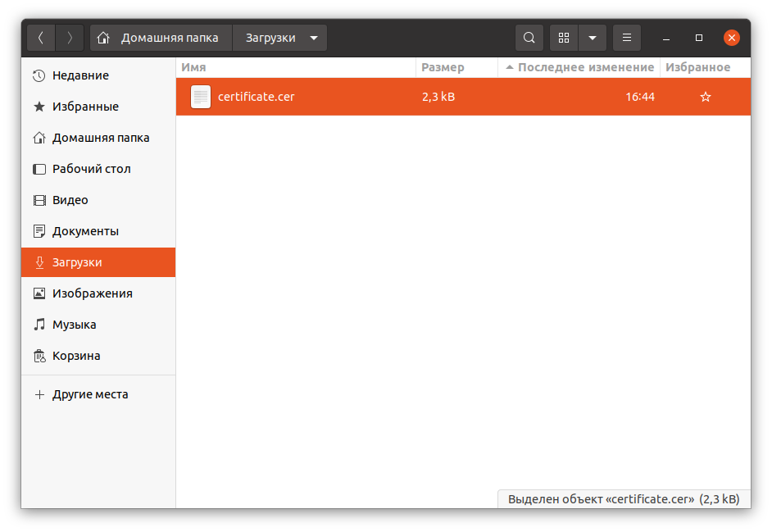
Task: Open the hamburger main menu
Action: 627,38
